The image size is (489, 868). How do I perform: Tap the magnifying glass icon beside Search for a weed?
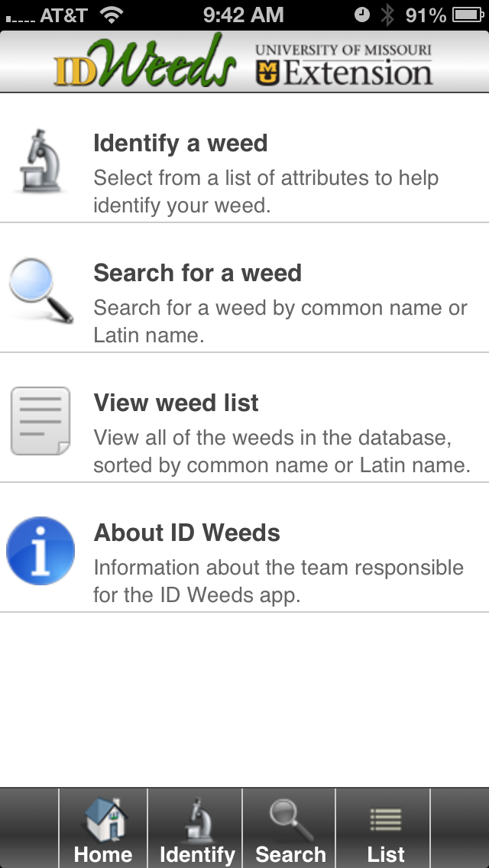click(41, 291)
